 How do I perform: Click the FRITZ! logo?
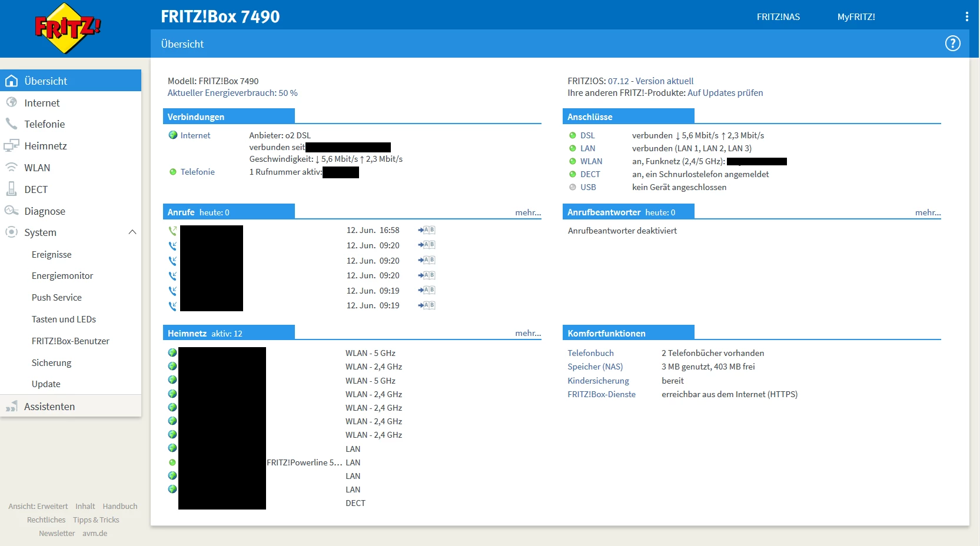coord(68,28)
